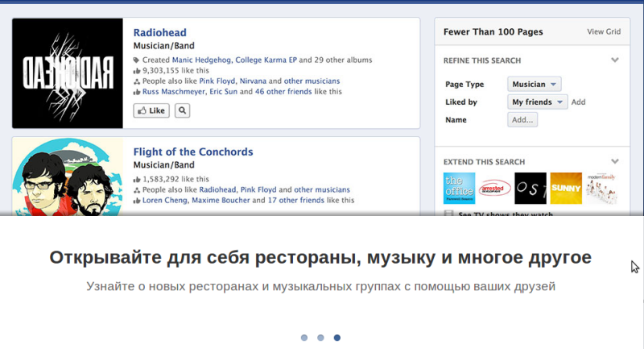The image size is (644, 349).
Task: Select the third active carousel dot
Action: coord(336,338)
